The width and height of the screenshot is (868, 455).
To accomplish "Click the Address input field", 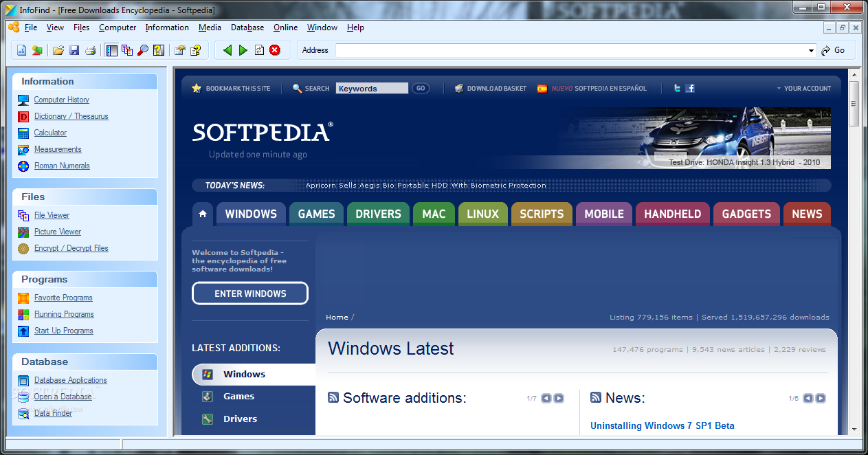I will (571, 50).
